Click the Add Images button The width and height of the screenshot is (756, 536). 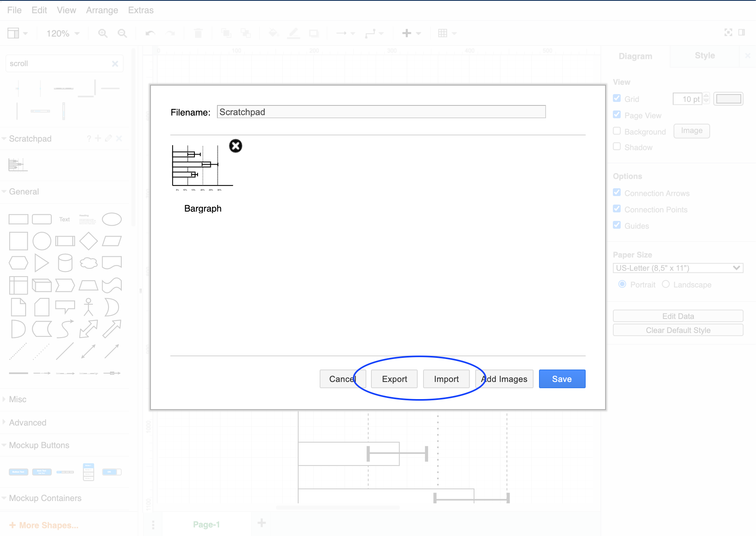click(504, 379)
